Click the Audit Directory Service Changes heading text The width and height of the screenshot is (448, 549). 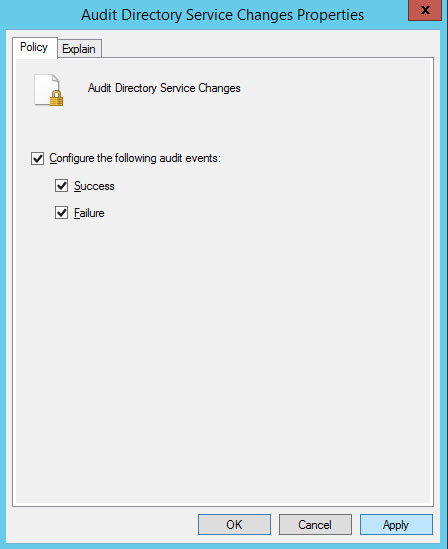pyautogui.click(x=164, y=88)
